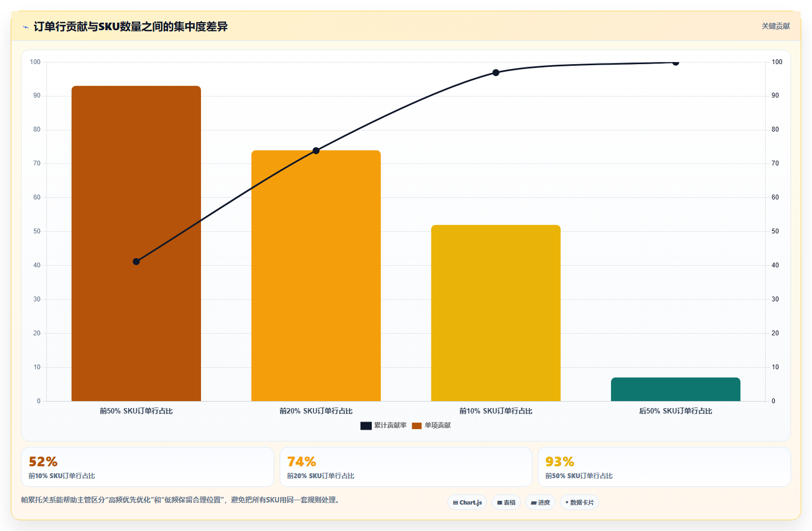The width and height of the screenshot is (812, 531).
Task: Select the Chart.js tag pill
Action: [467, 502]
